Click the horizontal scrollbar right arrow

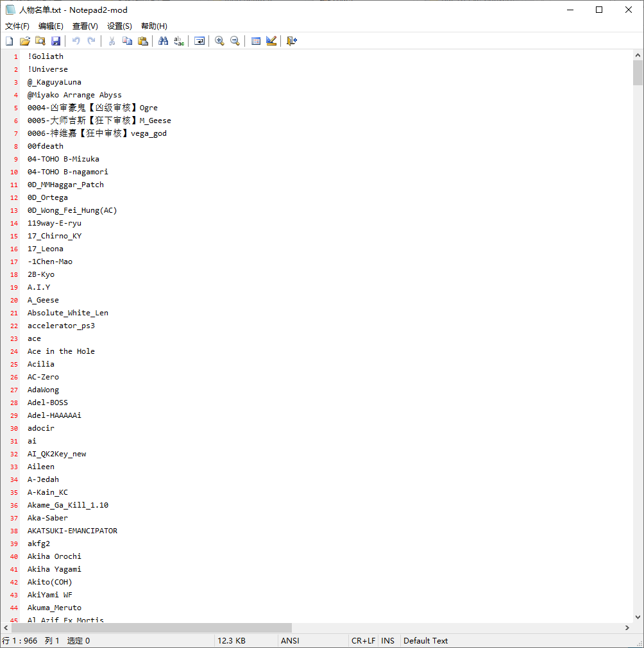click(x=627, y=627)
